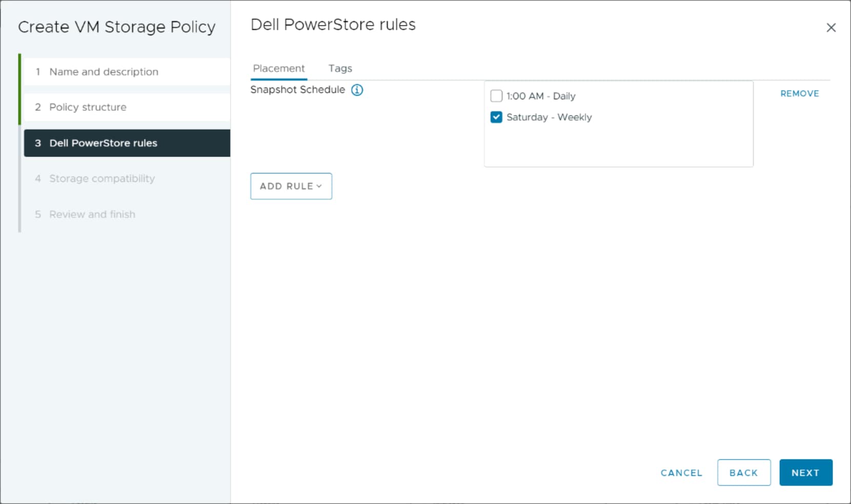851x504 pixels.
Task: Select step 3 Dell PowerStore rules
Action: pos(127,143)
